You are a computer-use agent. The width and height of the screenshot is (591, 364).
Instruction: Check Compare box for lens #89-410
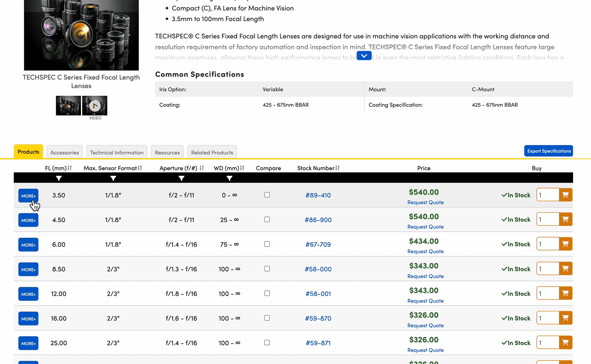(267, 195)
